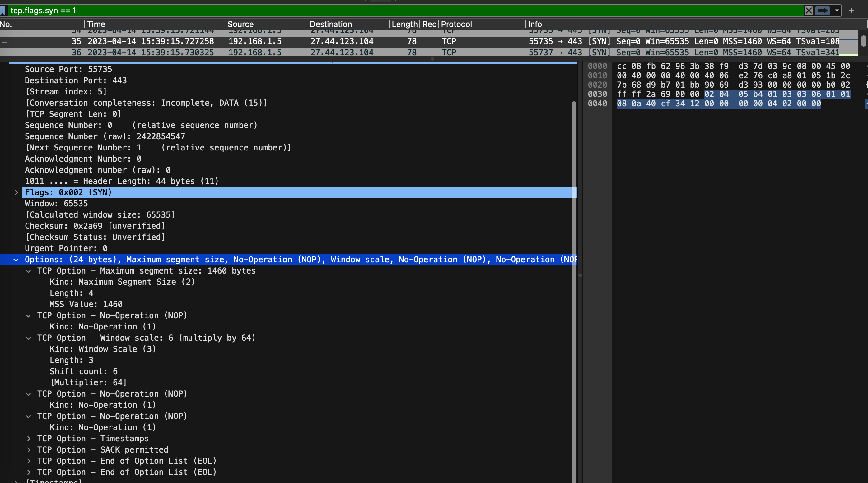Viewport: 868px width, 483px height.
Task: Open the filter history dropdown arrow
Action: point(837,11)
